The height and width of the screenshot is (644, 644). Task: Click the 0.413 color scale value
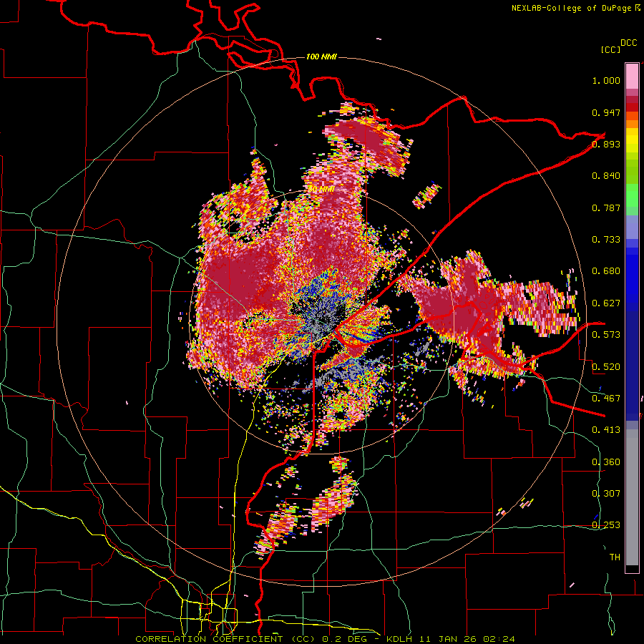point(606,430)
